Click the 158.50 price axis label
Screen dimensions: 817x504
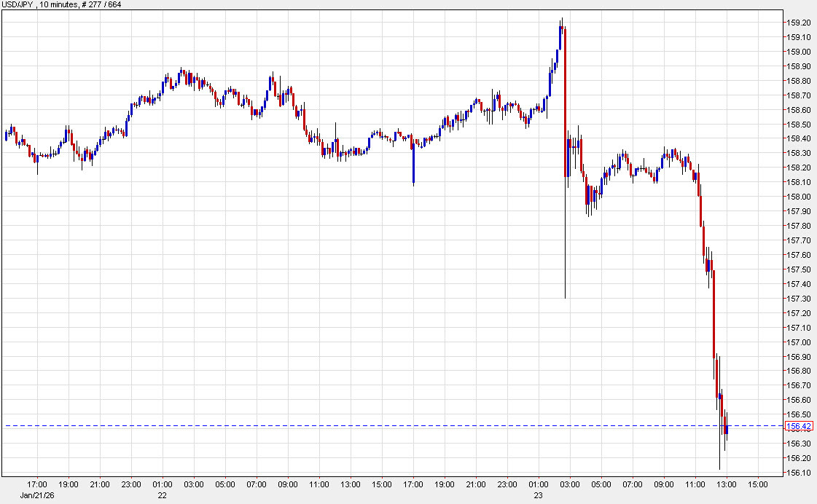[x=800, y=125]
